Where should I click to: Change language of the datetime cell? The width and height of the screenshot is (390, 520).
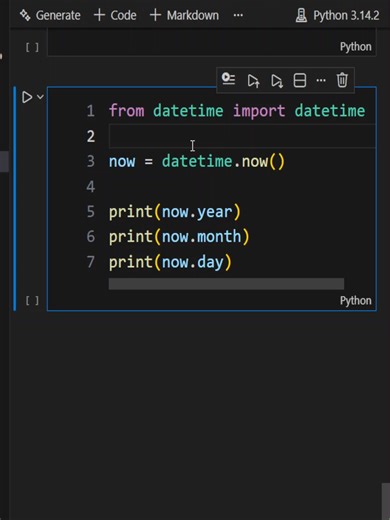(355, 301)
